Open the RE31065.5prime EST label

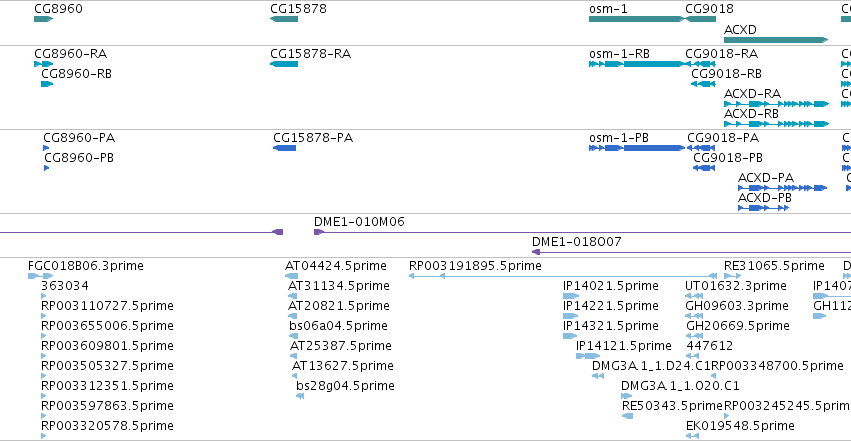[774, 266]
